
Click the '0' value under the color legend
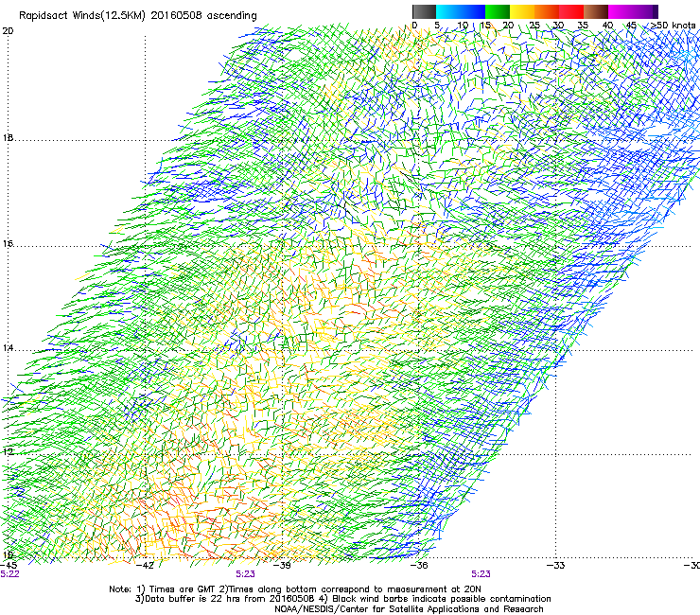click(x=414, y=26)
